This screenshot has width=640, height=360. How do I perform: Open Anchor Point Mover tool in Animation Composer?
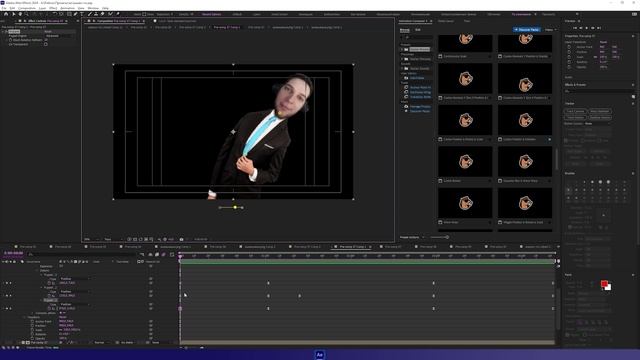click(420, 87)
